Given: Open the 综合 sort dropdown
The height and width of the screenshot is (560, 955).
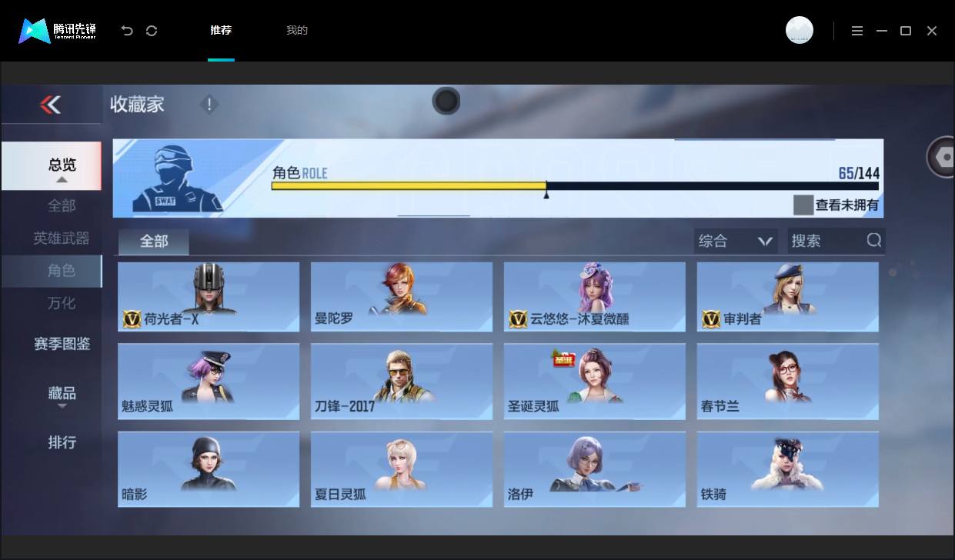Looking at the screenshot, I should tap(736, 241).
